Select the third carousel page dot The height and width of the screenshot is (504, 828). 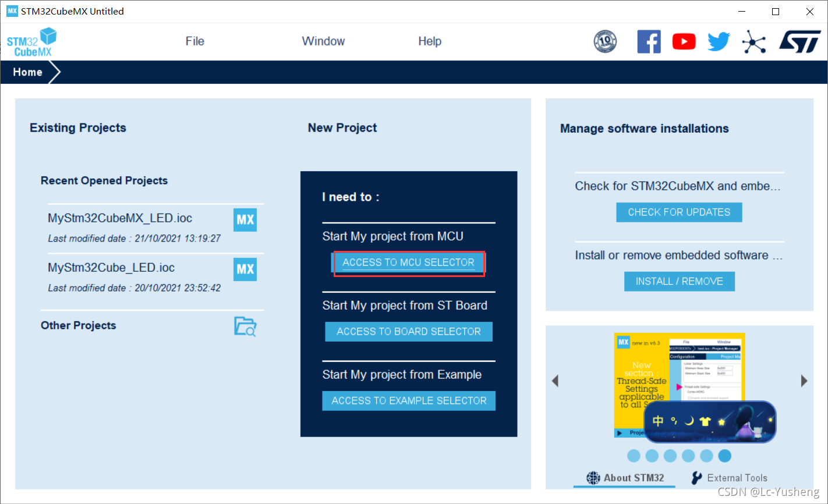coord(670,456)
